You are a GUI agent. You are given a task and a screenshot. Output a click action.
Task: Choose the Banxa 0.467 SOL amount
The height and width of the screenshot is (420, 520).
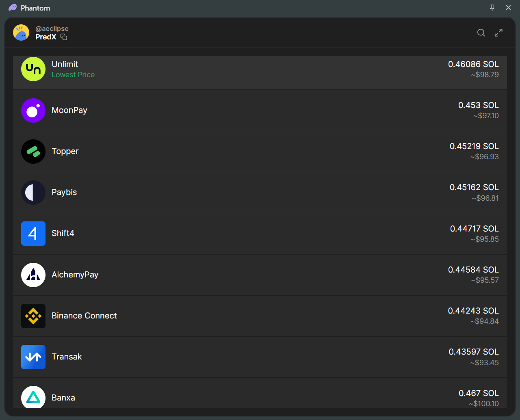click(x=479, y=393)
